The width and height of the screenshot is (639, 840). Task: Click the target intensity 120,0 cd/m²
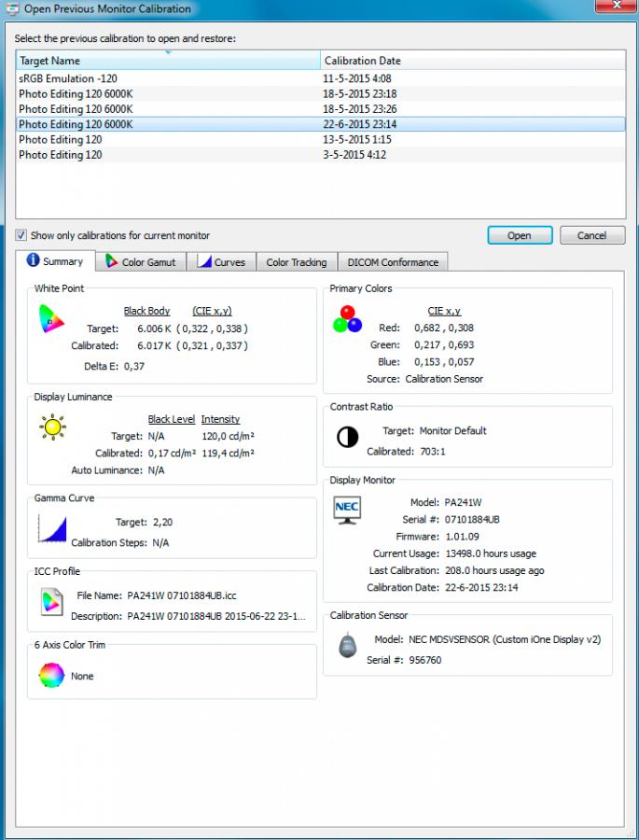228,436
